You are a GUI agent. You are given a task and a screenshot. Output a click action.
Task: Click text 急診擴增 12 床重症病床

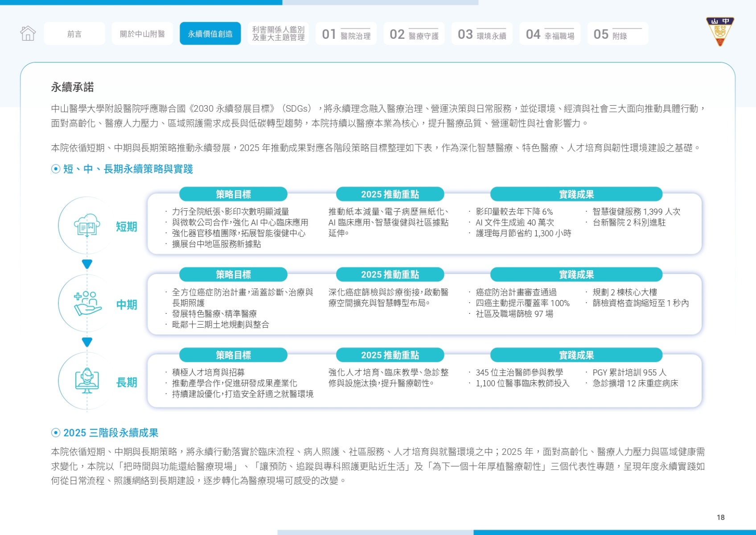click(635, 383)
